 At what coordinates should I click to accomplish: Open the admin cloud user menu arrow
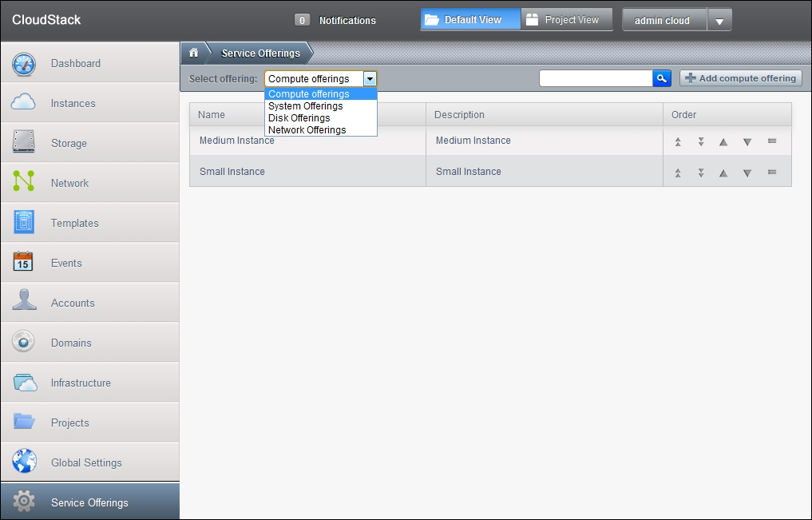tap(719, 21)
